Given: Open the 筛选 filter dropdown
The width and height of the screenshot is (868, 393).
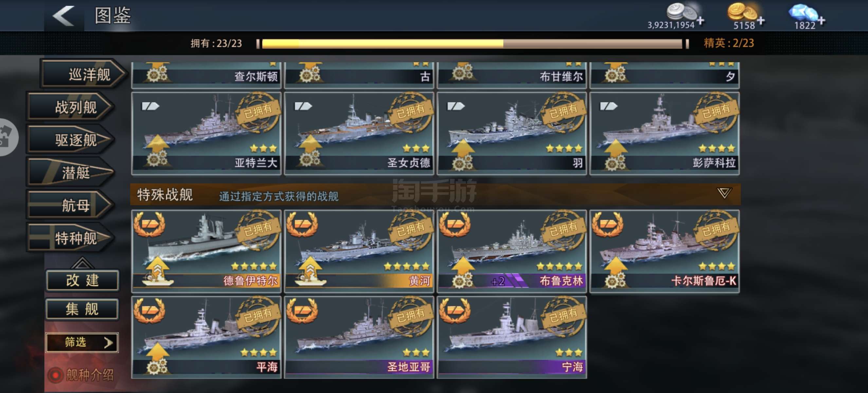Looking at the screenshot, I should (x=82, y=343).
